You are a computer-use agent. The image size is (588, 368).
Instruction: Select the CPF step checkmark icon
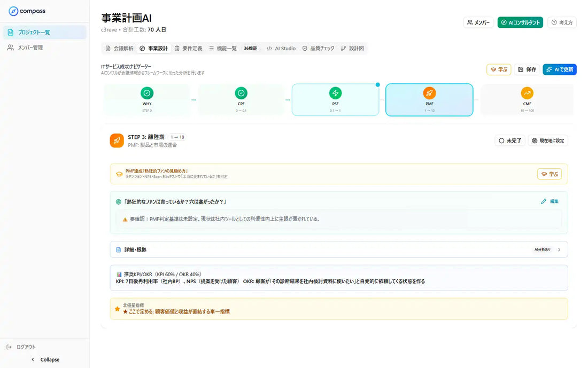[241, 93]
